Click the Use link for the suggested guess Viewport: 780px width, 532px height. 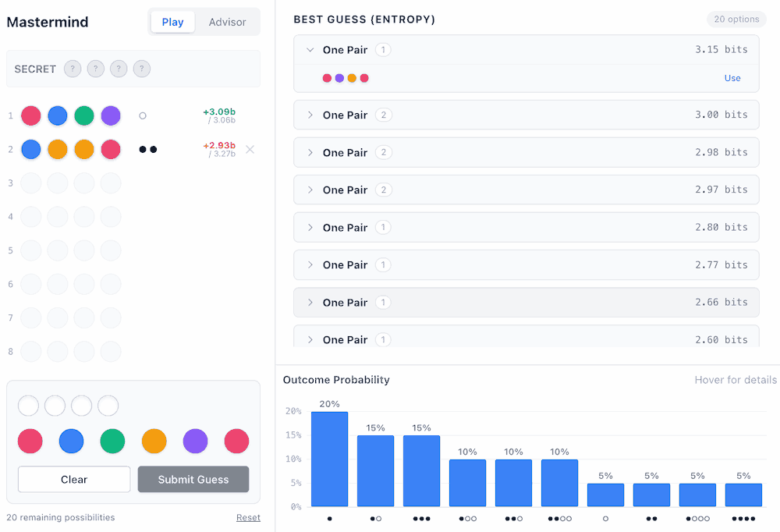click(x=732, y=78)
